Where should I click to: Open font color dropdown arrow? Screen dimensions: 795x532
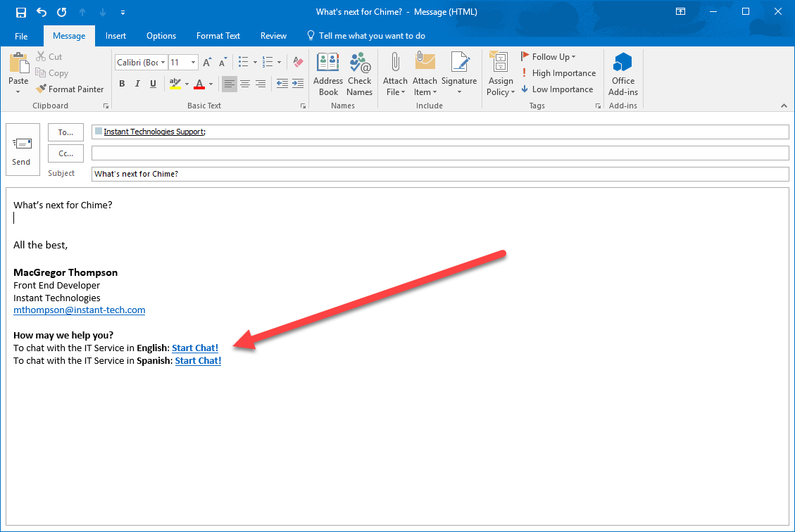211,84
